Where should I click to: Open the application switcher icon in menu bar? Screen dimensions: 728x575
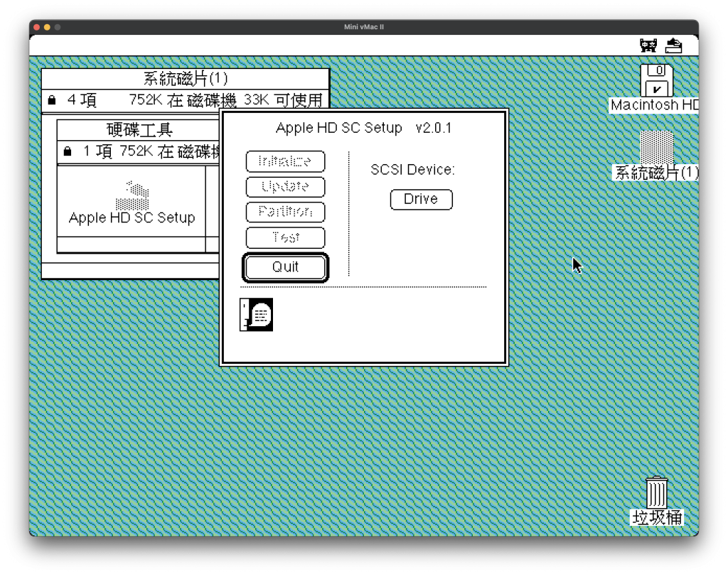tap(673, 46)
